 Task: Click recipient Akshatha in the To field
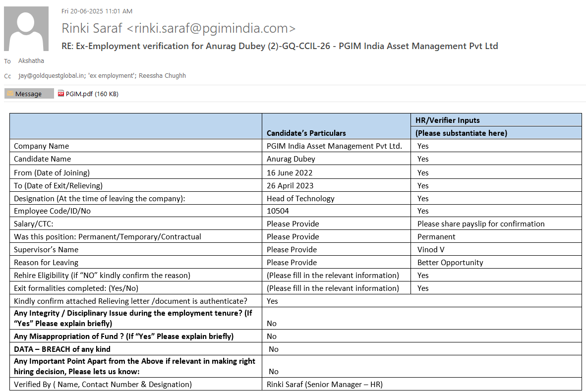pyautogui.click(x=31, y=61)
